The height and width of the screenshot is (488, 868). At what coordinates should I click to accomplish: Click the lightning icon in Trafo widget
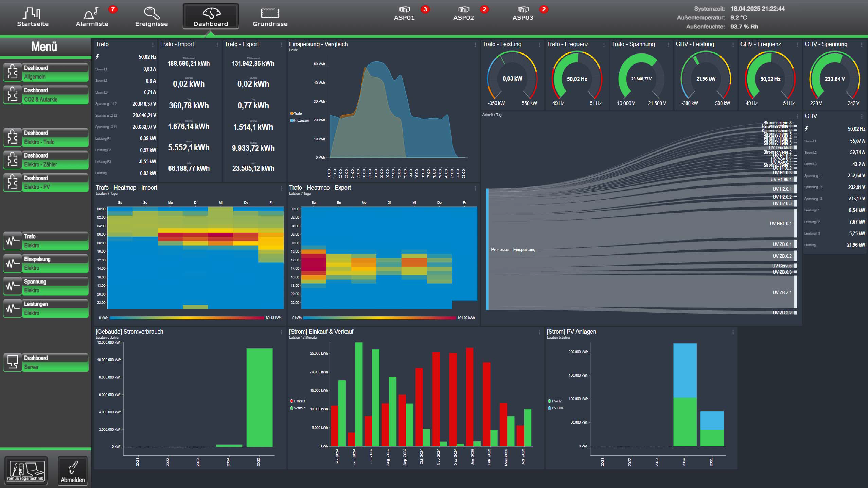[97, 57]
